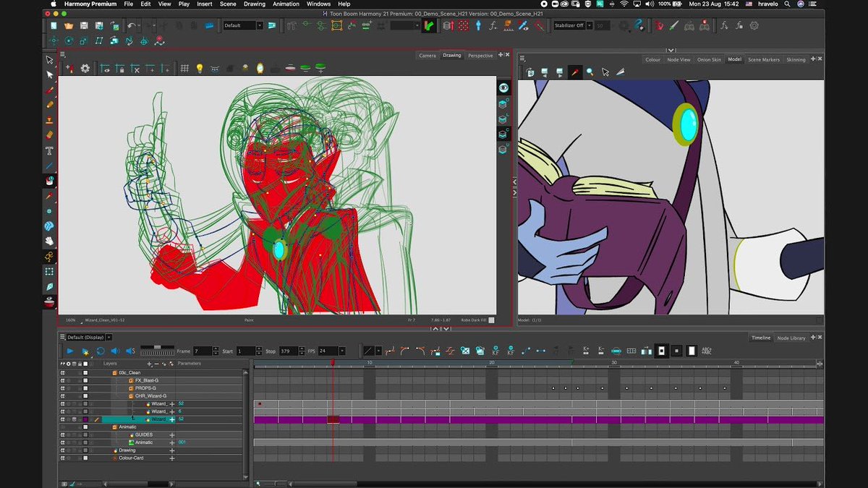Click Add Layers plus icon in Timeline header
This screenshot has height=488, width=868.
tap(150, 364)
